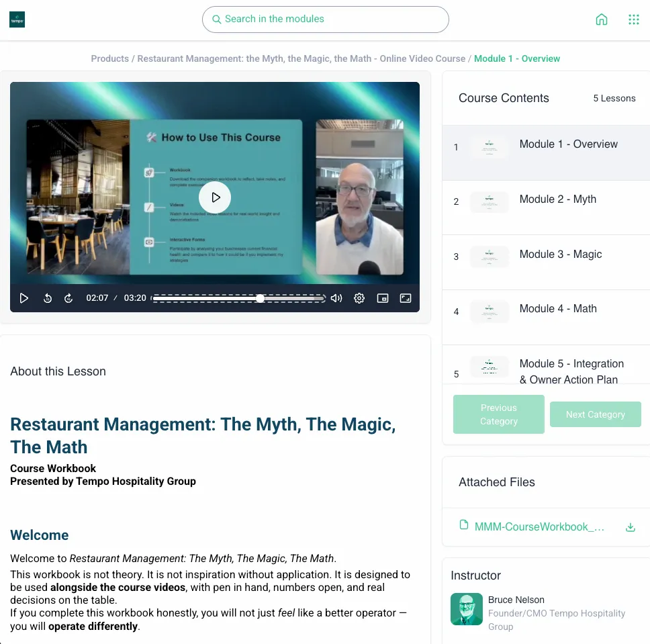Screen dimensions: 650x644
Task: Open video settings gear
Action: (359, 298)
